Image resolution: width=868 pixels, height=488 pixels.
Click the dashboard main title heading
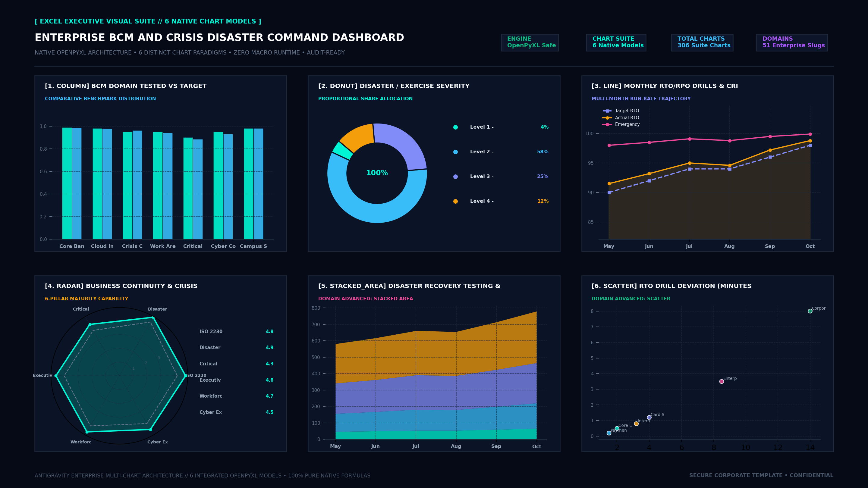tap(219, 38)
